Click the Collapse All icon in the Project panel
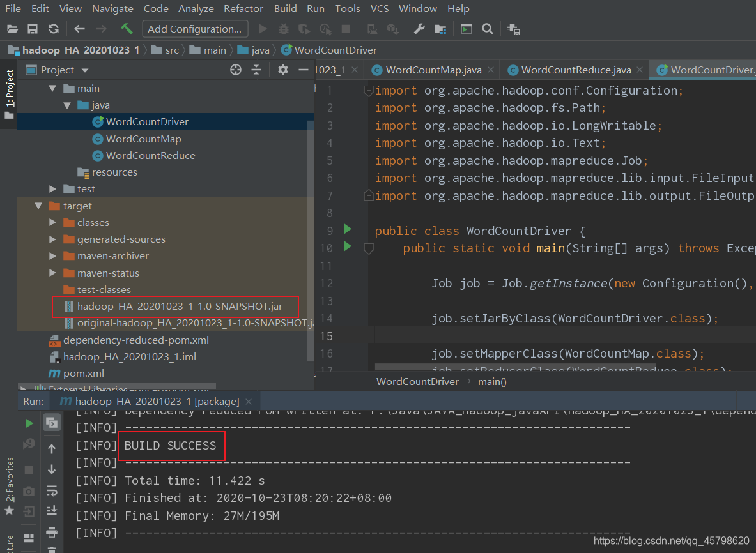This screenshot has height=553, width=756. click(256, 70)
